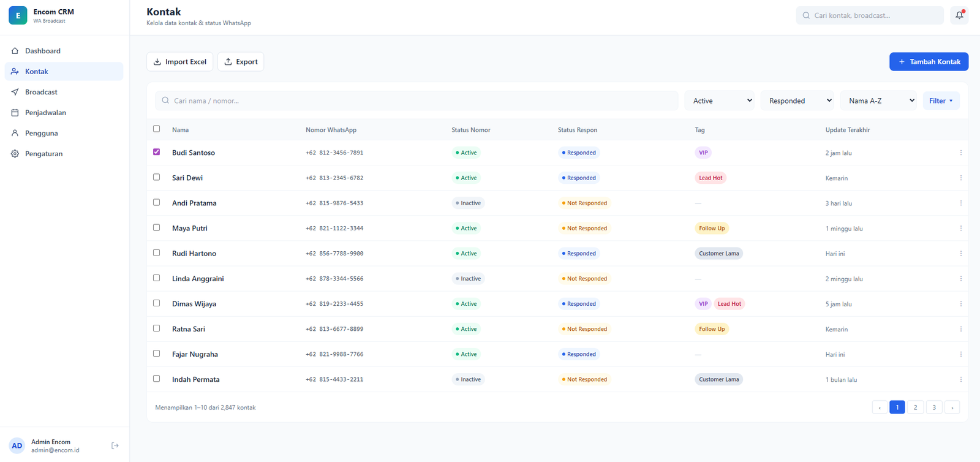Open row actions menu for Dimas Wijaya
The image size is (980, 462).
[x=960, y=304]
